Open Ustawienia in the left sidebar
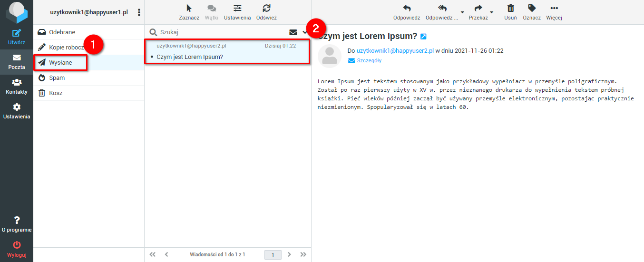Image resolution: width=644 pixels, height=262 pixels. click(x=17, y=111)
